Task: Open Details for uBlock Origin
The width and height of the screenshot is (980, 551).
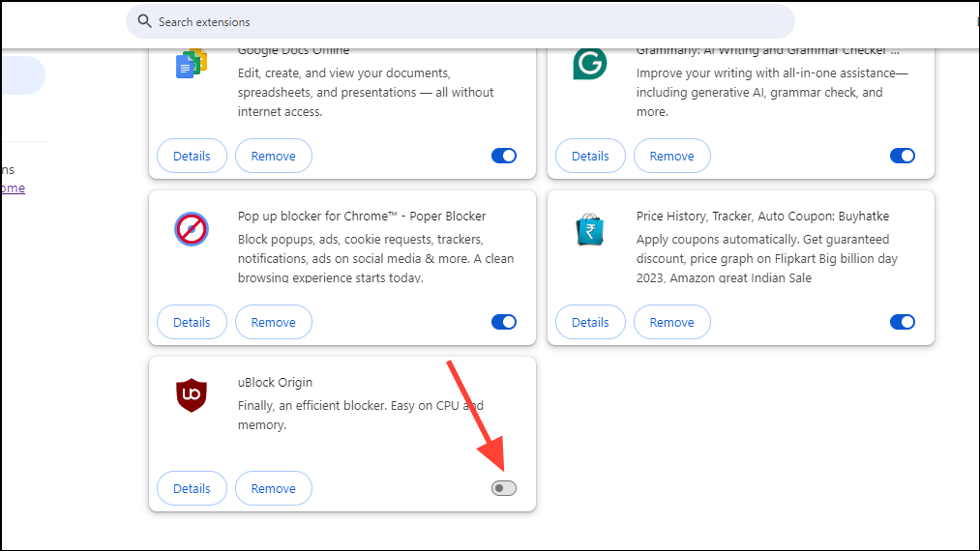Action: (192, 488)
